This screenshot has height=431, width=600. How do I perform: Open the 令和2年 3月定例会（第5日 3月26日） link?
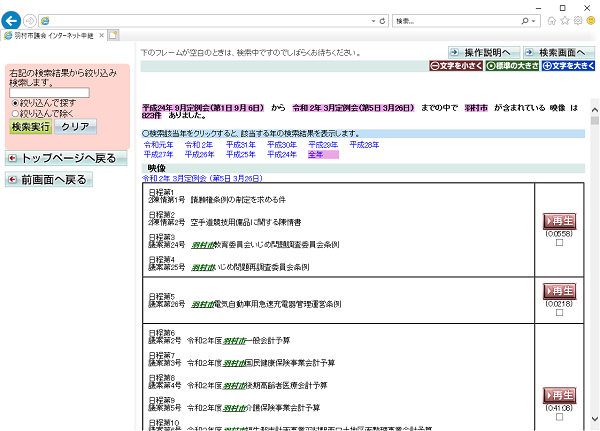(x=202, y=178)
